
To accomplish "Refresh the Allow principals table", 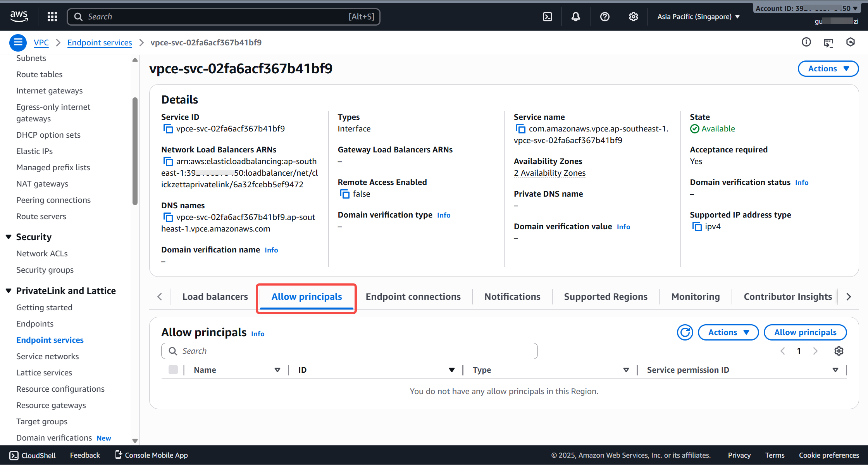I will pos(685,332).
